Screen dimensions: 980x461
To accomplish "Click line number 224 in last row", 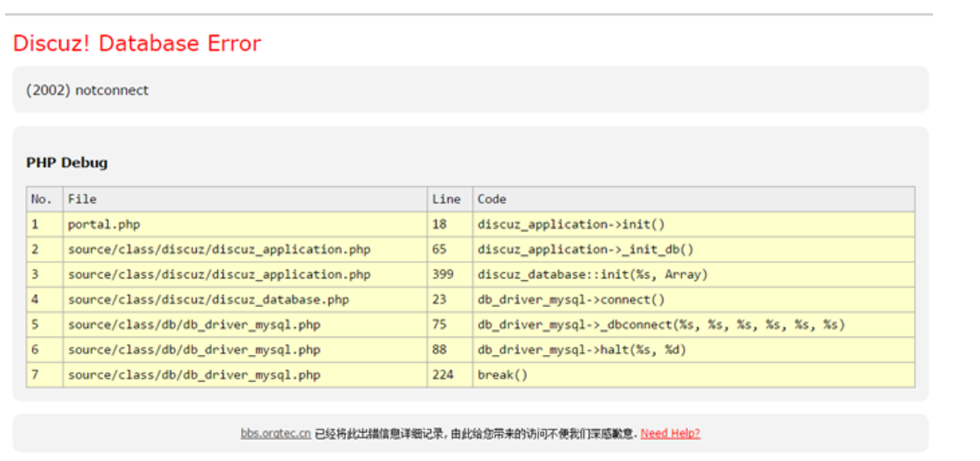I will point(443,375).
